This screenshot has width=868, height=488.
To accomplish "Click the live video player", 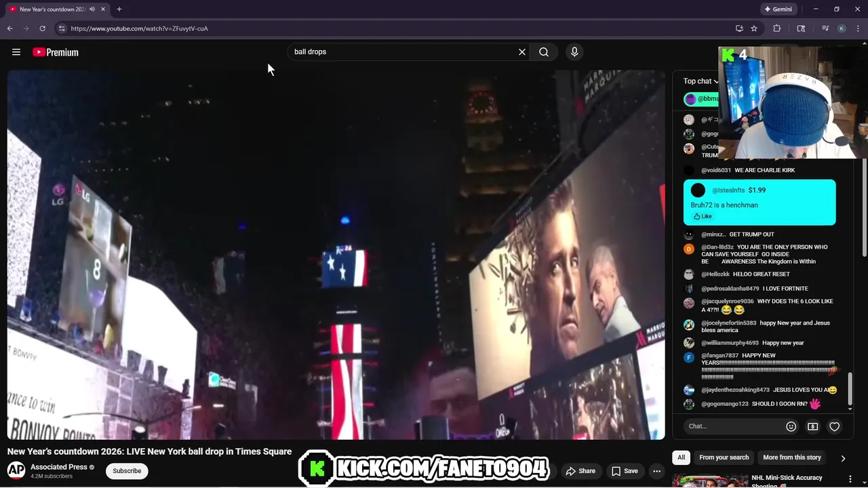I will (x=336, y=255).
